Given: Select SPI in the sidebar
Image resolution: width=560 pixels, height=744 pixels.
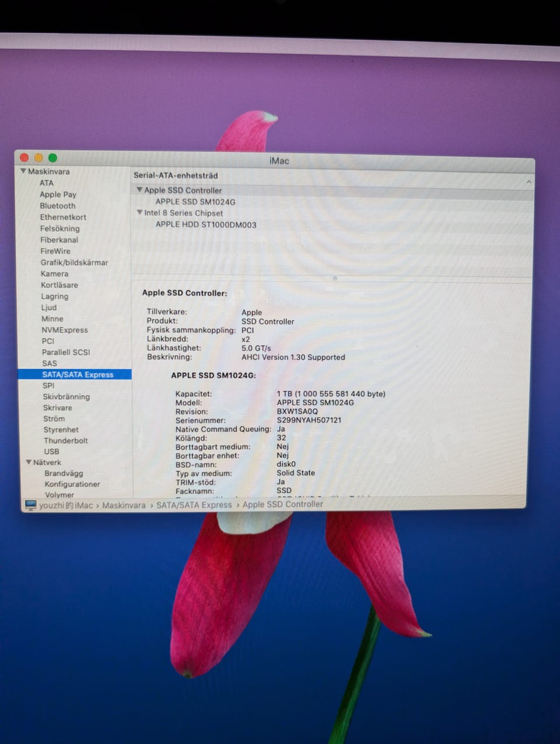Looking at the screenshot, I should pos(48,386).
